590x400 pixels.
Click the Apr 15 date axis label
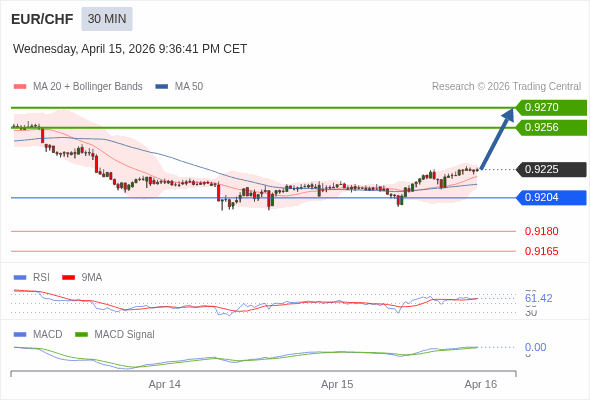[337, 384]
